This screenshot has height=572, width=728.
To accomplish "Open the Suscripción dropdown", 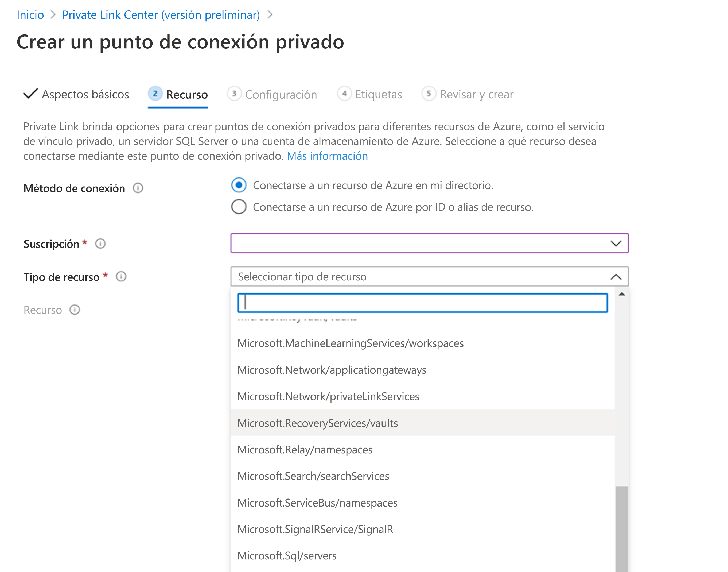I will (429, 244).
